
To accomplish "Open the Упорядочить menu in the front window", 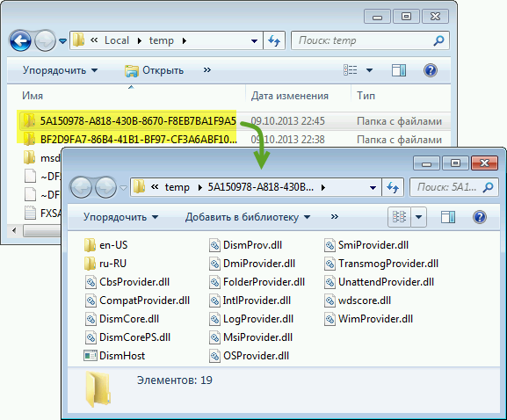I will coord(121,217).
